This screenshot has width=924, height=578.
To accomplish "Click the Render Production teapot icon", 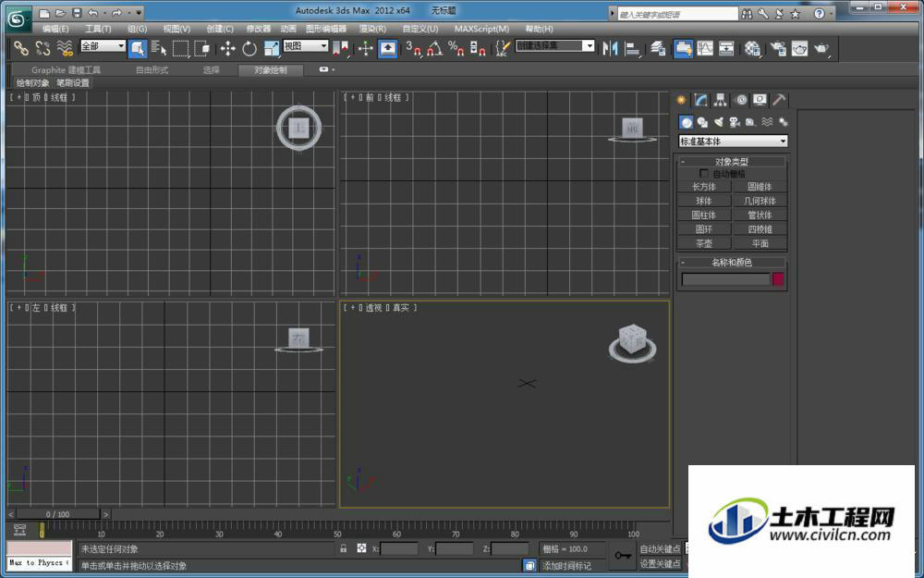I will point(821,48).
